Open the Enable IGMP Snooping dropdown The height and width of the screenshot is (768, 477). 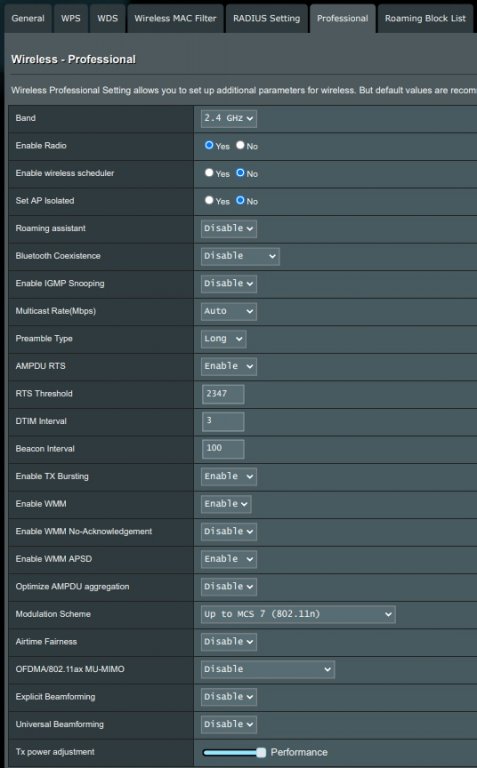[229, 284]
